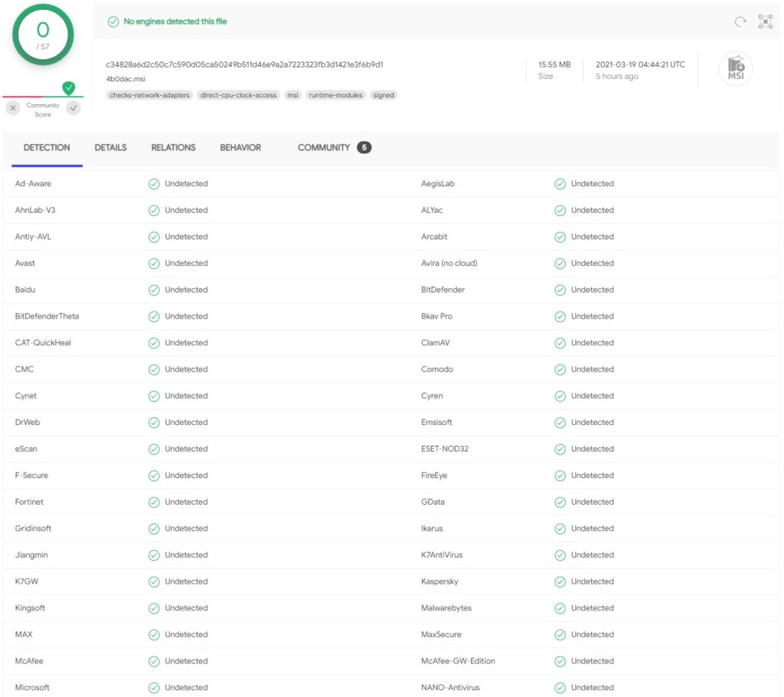Click the ESET-NOD32 undetected check icon
Screen dimensions: 784x697
click(560, 450)
